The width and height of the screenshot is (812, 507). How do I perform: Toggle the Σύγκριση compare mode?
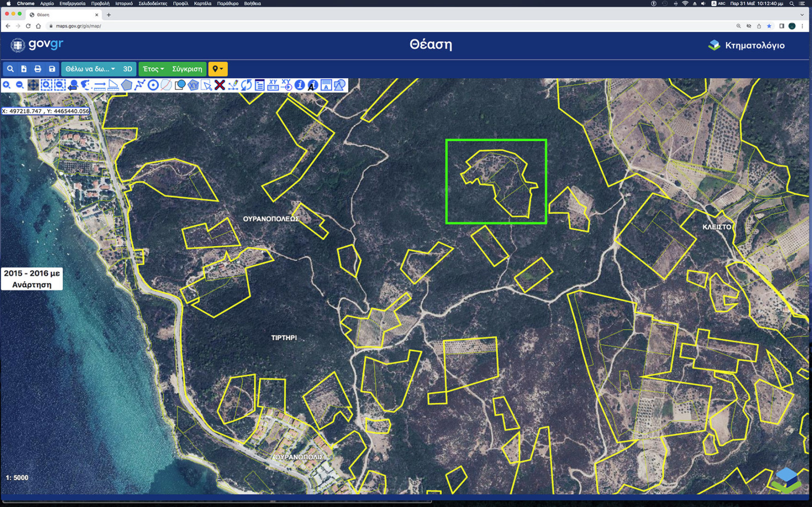pos(187,69)
